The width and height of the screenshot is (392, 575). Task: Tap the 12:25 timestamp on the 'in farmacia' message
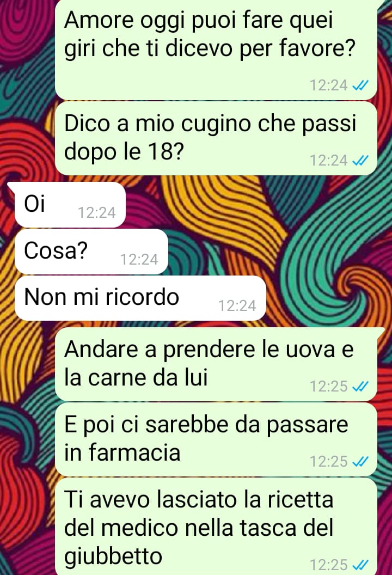click(x=328, y=461)
